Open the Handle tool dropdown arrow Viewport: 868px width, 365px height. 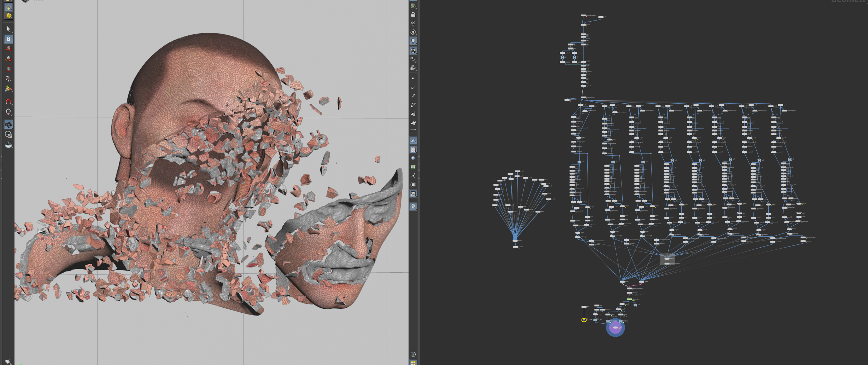coord(12,92)
